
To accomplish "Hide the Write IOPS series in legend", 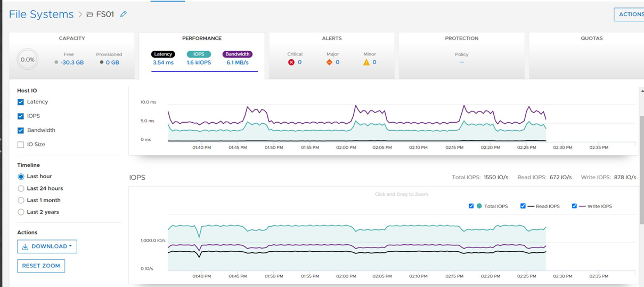I will click(574, 206).
